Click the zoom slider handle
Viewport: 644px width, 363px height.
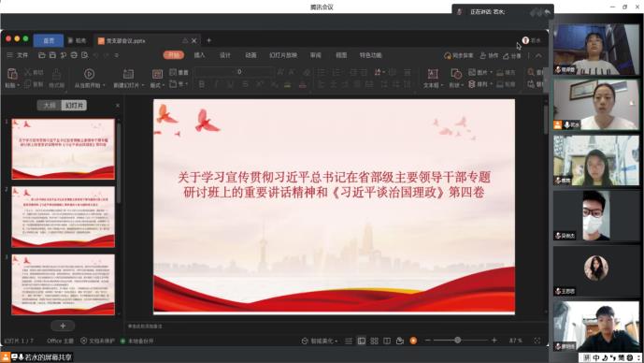[458, 340]
